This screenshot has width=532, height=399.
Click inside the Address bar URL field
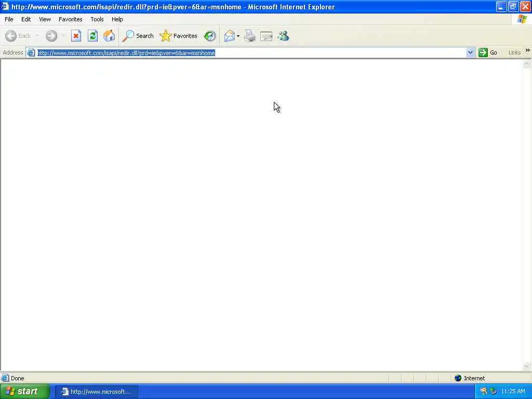(x=251, y=53)
